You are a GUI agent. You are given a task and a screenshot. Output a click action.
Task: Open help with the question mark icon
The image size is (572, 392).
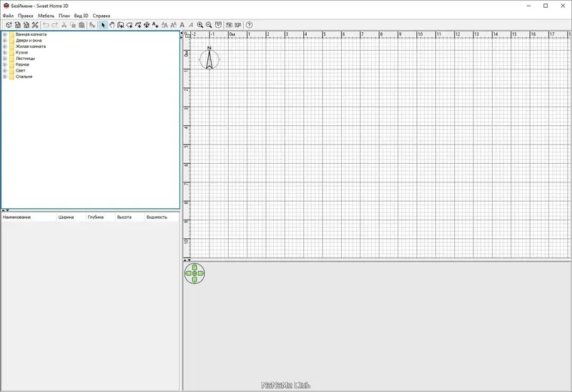tap(249, 25)
